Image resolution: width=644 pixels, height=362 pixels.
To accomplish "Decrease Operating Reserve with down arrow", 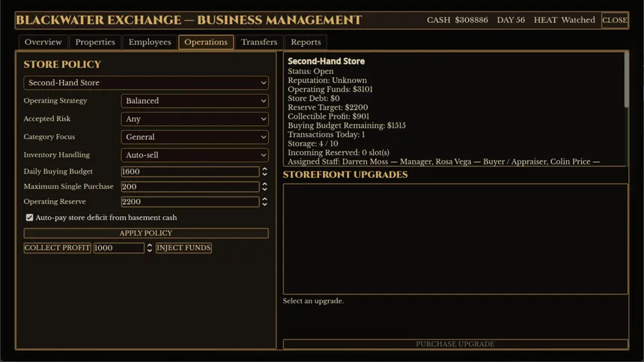I will [264, 205].
